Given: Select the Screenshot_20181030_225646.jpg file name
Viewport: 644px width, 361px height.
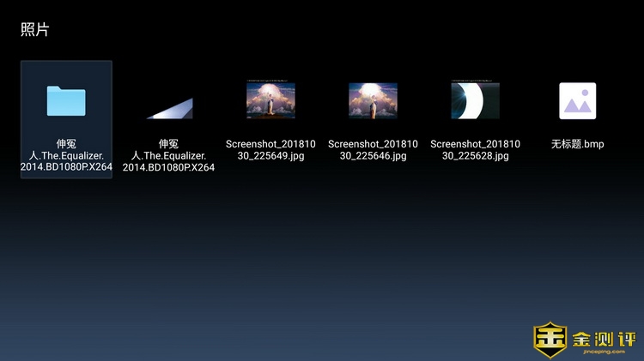Looking at the screenshot, I should [373, 149].
